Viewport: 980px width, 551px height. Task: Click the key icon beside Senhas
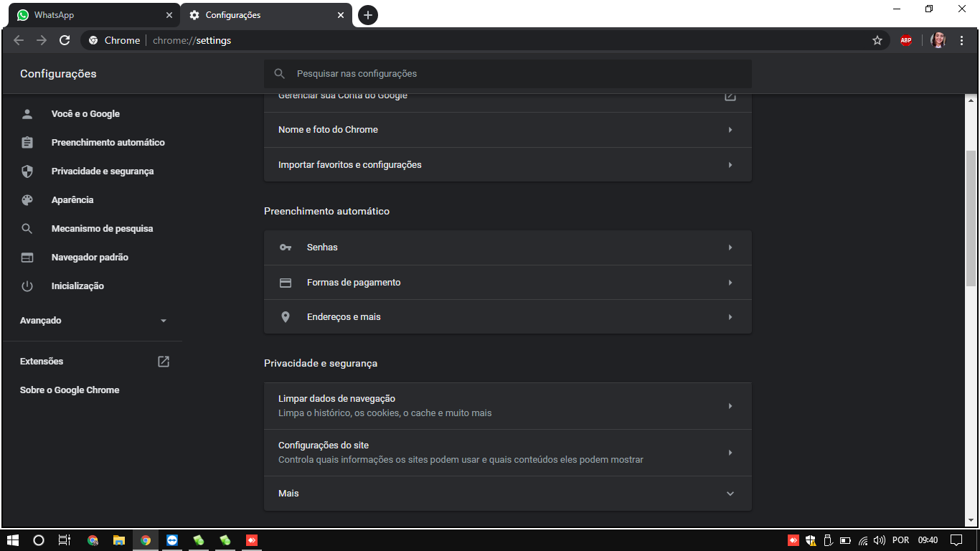pyautogui.click(x=286, y=248)
